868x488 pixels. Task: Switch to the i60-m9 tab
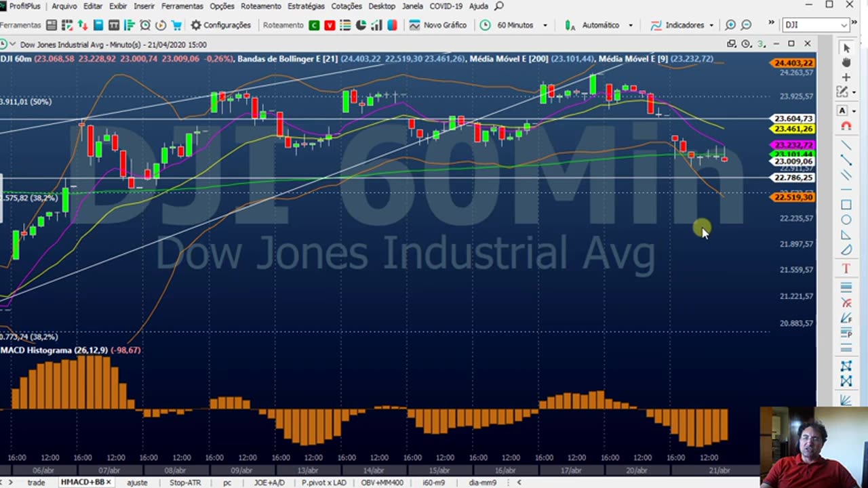[x=434, y=483]
